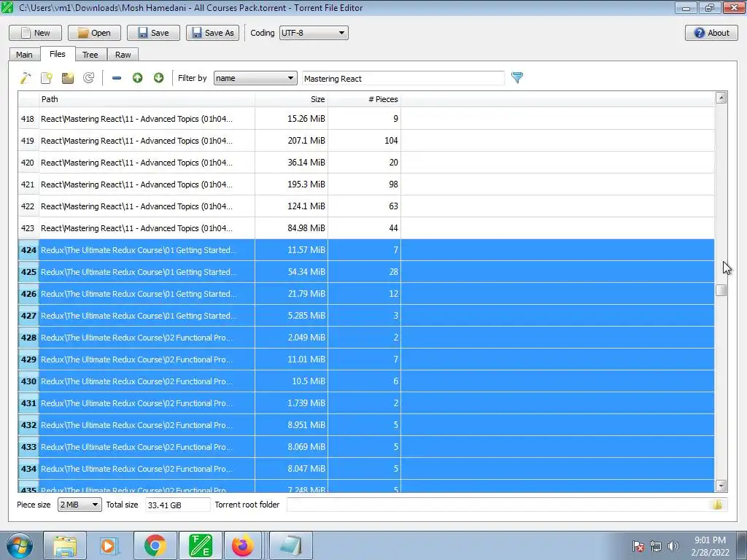Select row 419 sized 207.1 MiB
The height and width of the screenshot is (560, 747).
pos(366,141)
